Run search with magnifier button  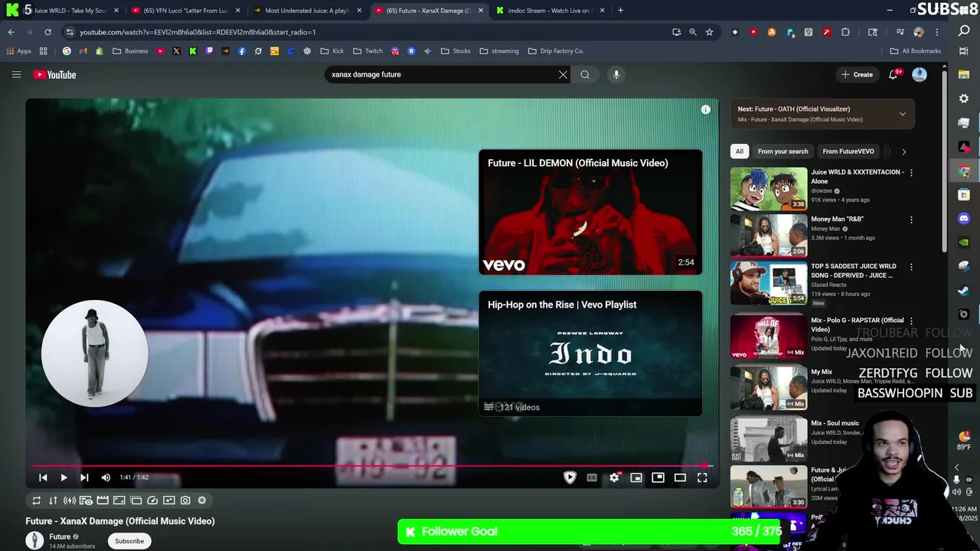click(585, 74)
